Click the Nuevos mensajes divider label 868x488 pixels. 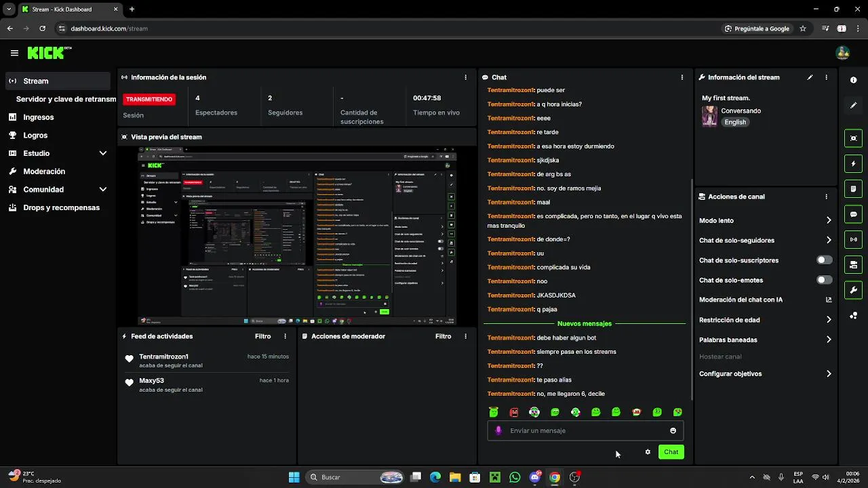coord(585,323)
